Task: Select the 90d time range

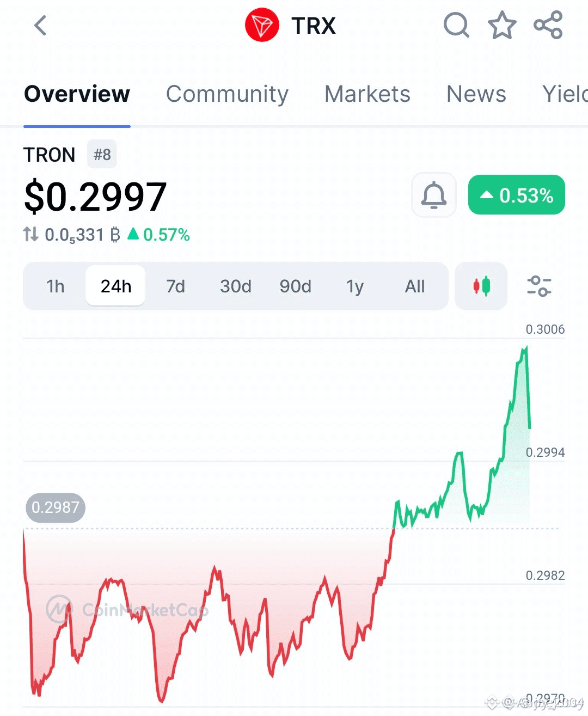Action: pyautogui.click(x=296, y=286)
